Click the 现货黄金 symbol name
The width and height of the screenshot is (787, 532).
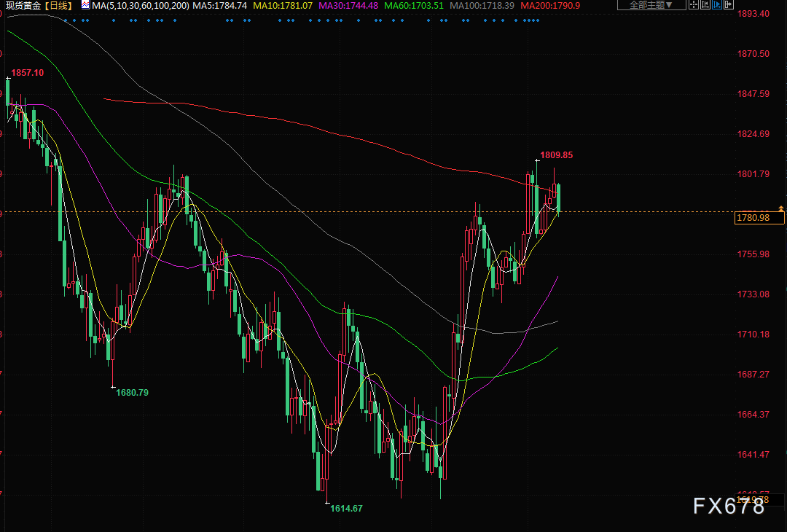tap(23, 6)
